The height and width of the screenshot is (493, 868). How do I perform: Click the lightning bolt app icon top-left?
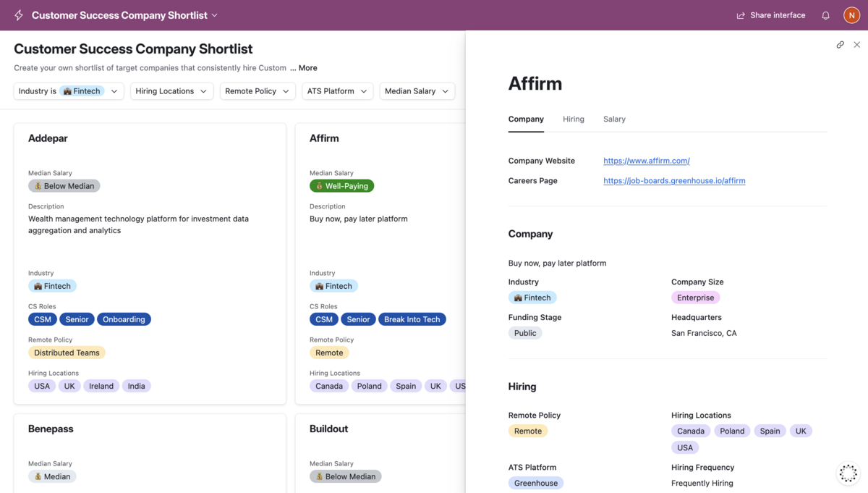pyautogui.click(x=18, y=14)
